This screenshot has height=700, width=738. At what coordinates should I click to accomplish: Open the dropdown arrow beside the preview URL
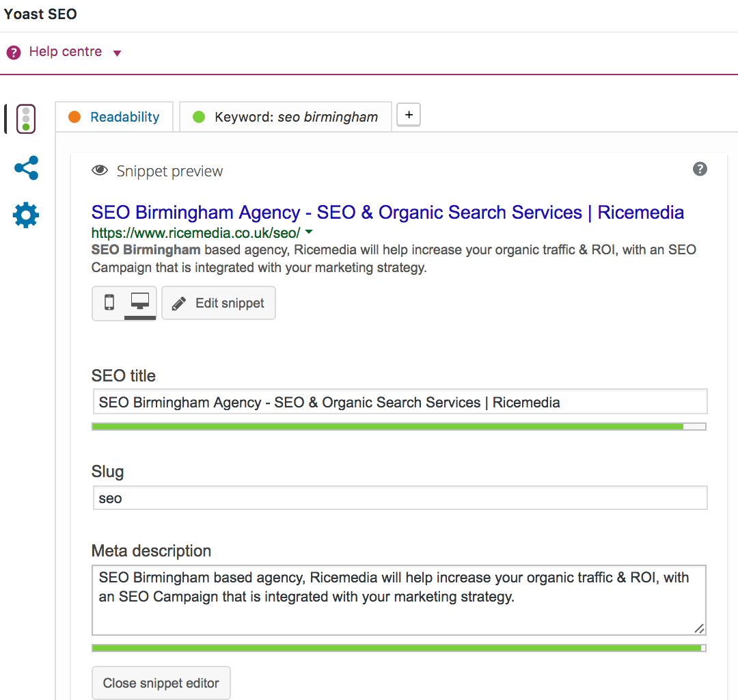point(309,232)
